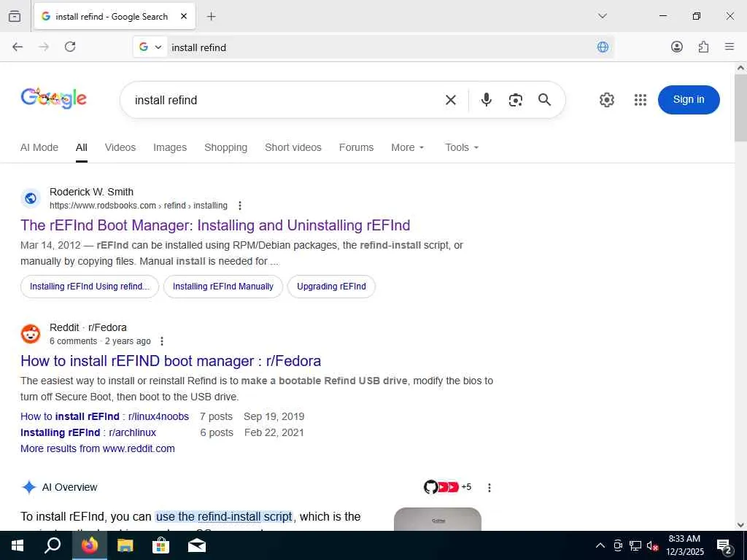Viewport: 747px width, 560px height.
Task: Open 'How to install rEFInd : r/linux4noobs' link
Action: tap(105, 416)
